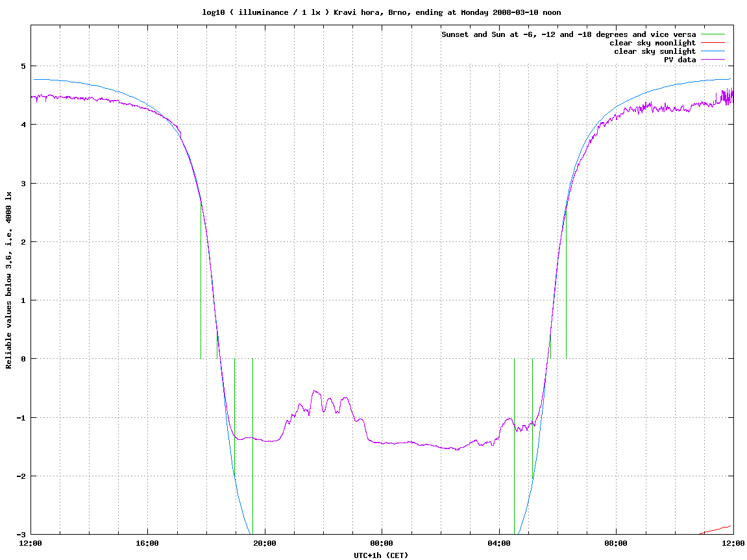Image resolution: width=747 pixels, height=560 pixels.
Task: Click the y-axis tick label 5
Action: coord(23,66)
